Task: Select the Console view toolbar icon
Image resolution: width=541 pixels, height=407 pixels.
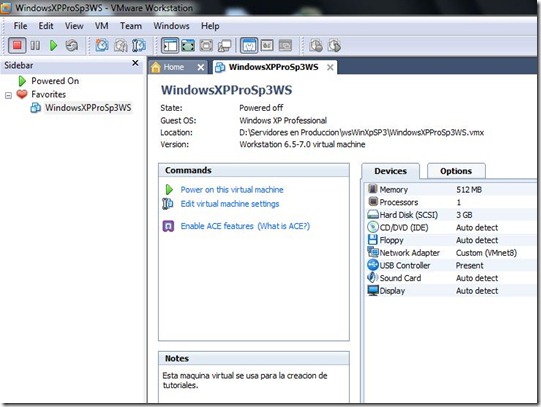Action: click(x=285, y=45)
